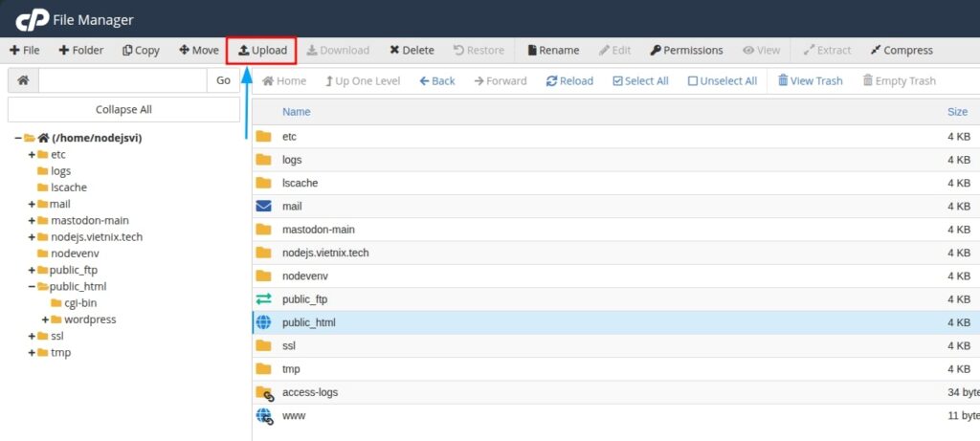This screenshot has height=441, width=980.
Task: Click logs folder icon in file list
Action: (264, 160)
